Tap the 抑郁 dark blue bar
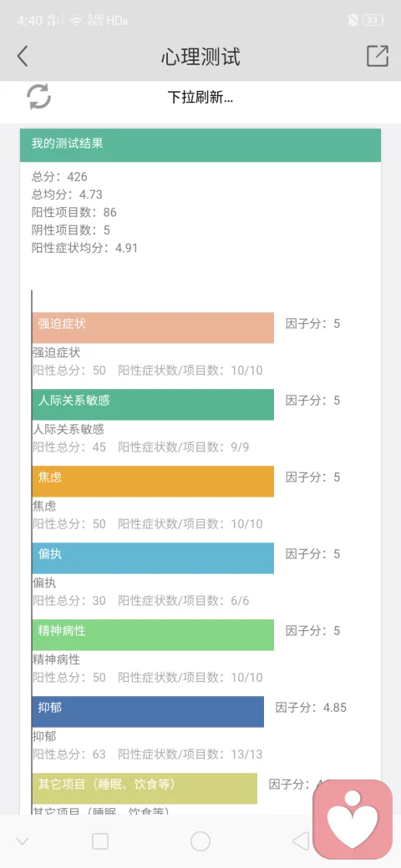 pos(148,711)
